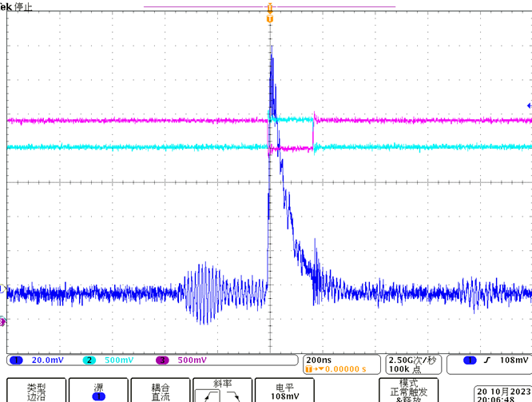Image resolution: width=532 pixels, height=402 pixels.
Task: Open the 电平 108mV level button
Action: click(284, 391)
